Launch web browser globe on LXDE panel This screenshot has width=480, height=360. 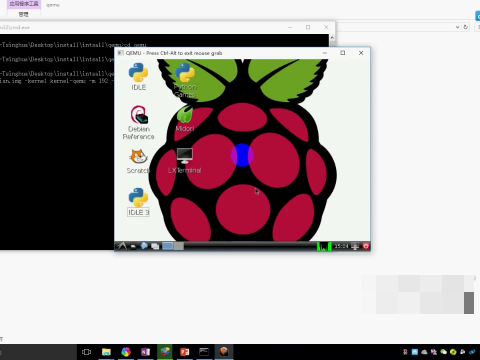point(144,246)
